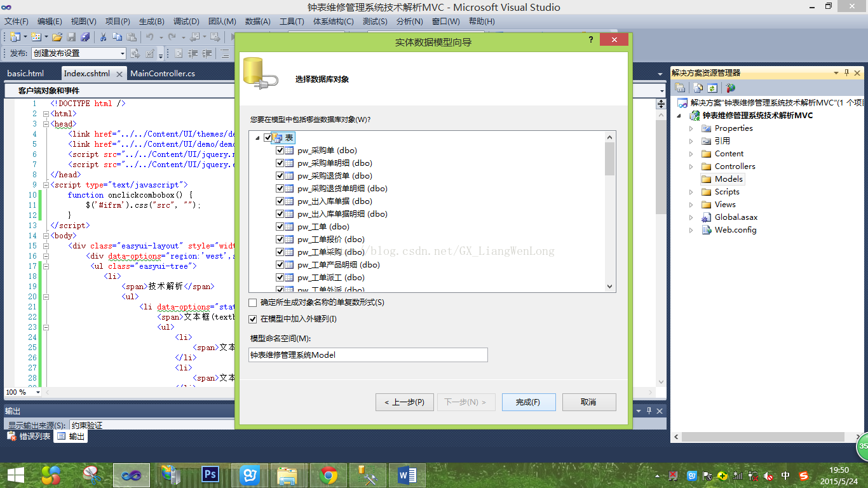
Task: Open the 编辑(E) menu
Action: point(50,22)
